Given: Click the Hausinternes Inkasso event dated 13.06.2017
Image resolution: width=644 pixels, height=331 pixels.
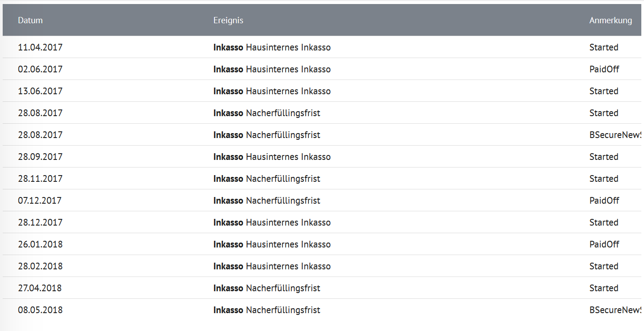Looking at the screenshot, I should (x=272, y=91).
